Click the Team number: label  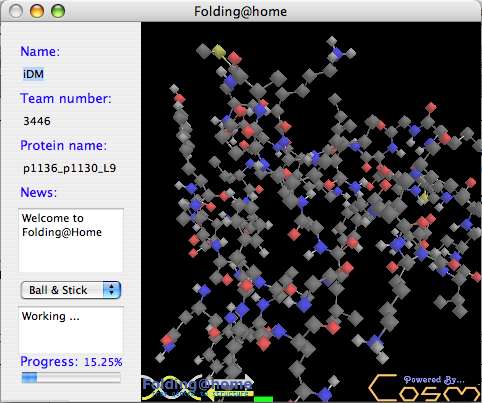(x=66, y=98)
